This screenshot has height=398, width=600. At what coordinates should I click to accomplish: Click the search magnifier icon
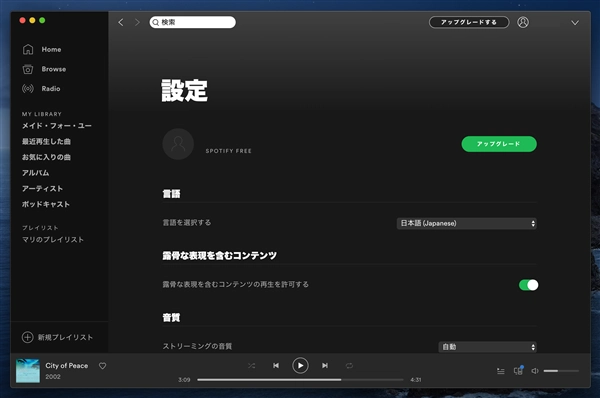[155, 23]
